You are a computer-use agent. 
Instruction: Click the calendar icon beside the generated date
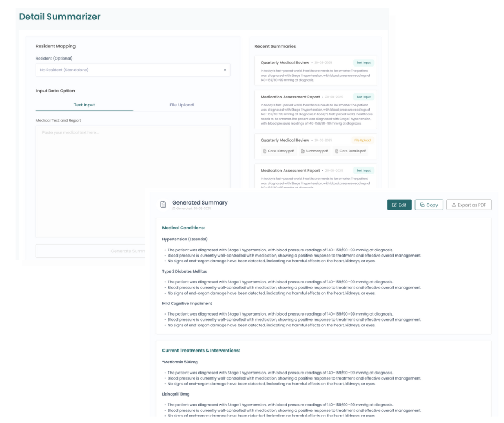(174, 208)
